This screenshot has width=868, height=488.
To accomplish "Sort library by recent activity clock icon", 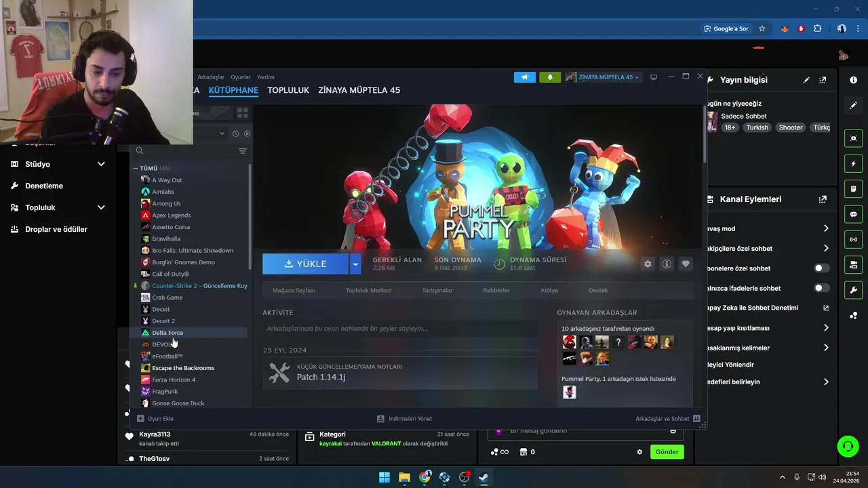I will click(x=235, y=134).
